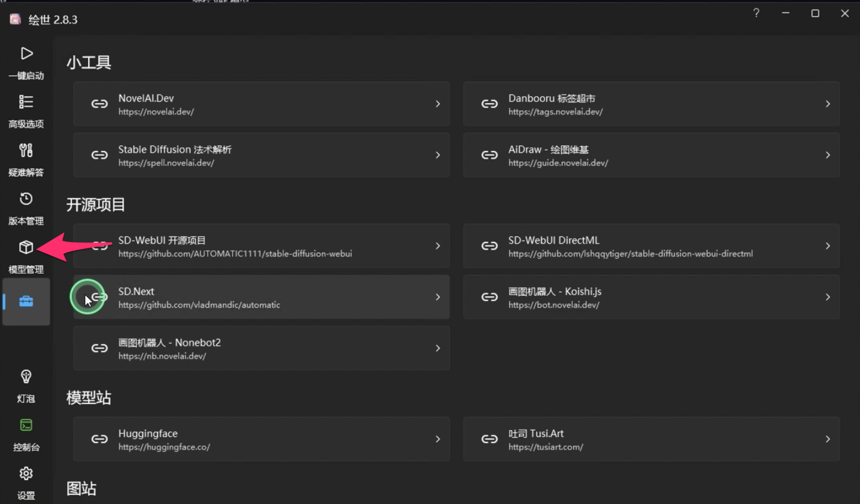
Task: Expand chevron on AiDraw 绘图维基 card
Action: pos(828,155)
